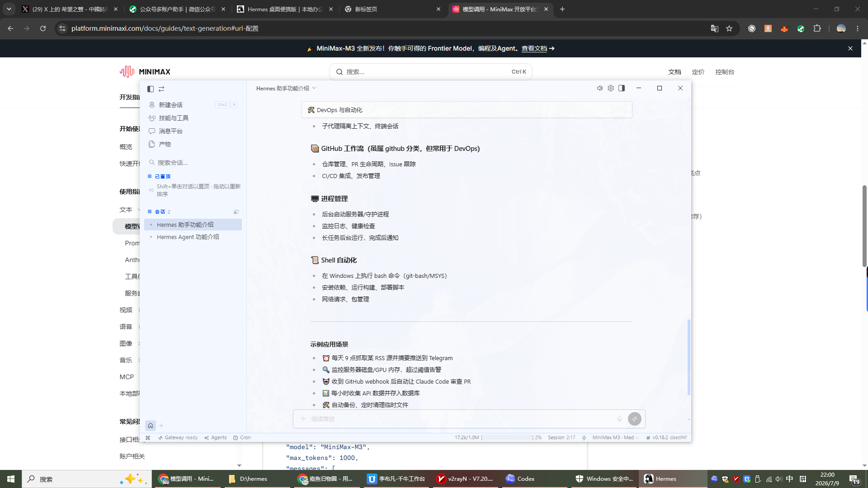
Task: Click the DevOps 与自动化 sticky header
Action: (467, 110)
